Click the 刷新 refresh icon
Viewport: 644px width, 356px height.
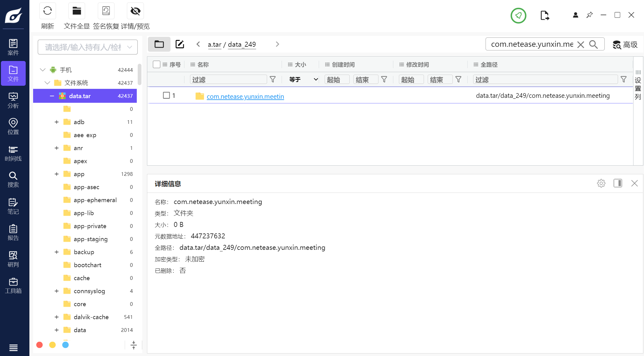point(47,11)
